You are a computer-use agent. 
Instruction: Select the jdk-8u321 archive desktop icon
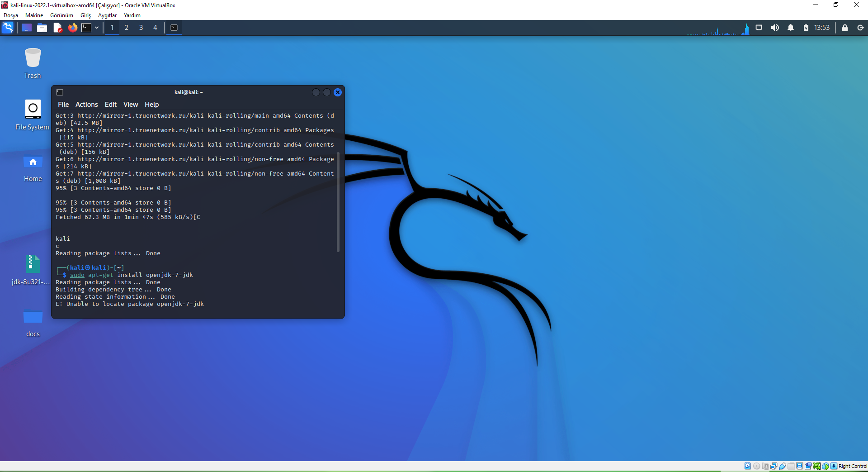pos(31,270)
